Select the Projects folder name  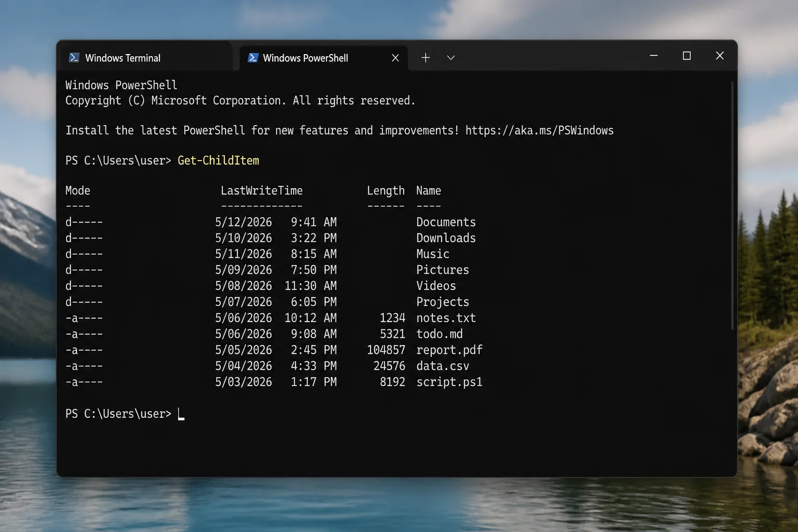pos(443,302)
